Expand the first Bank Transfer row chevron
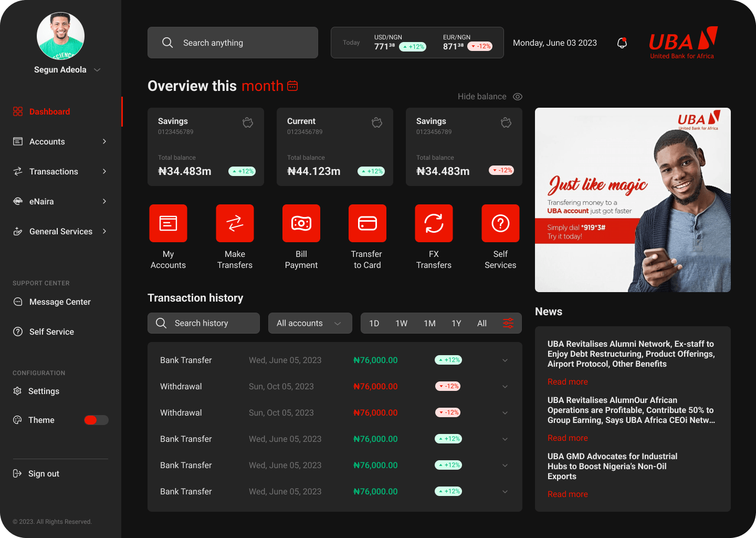This screenshot has height=538, width=756. click(505, 360)
